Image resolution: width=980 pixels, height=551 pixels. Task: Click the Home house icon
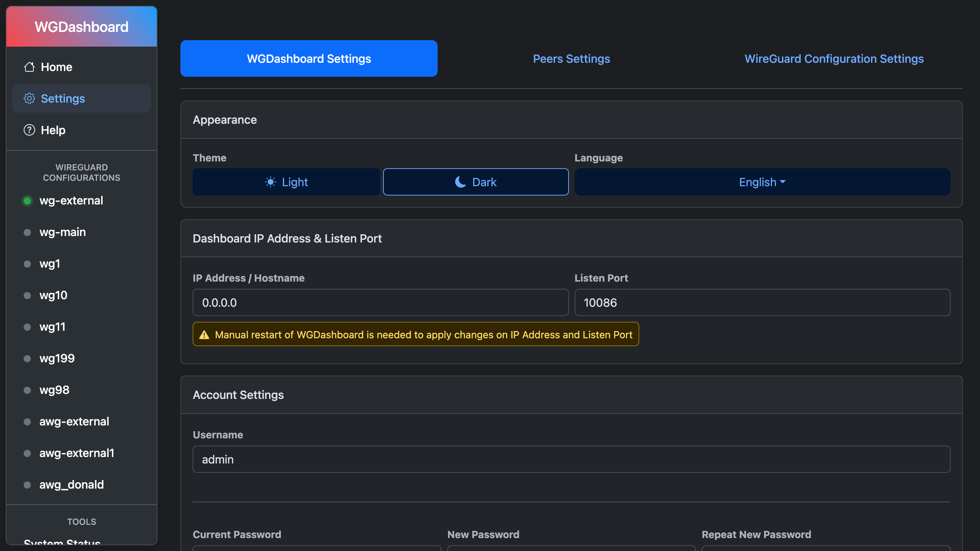(x=29, y=67)
